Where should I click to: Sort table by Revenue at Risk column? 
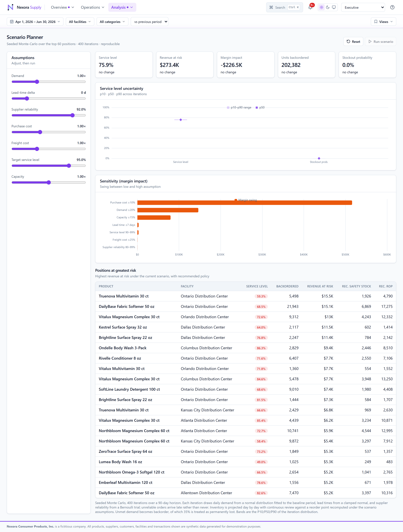pyautogui.click(x=320, y=286)
